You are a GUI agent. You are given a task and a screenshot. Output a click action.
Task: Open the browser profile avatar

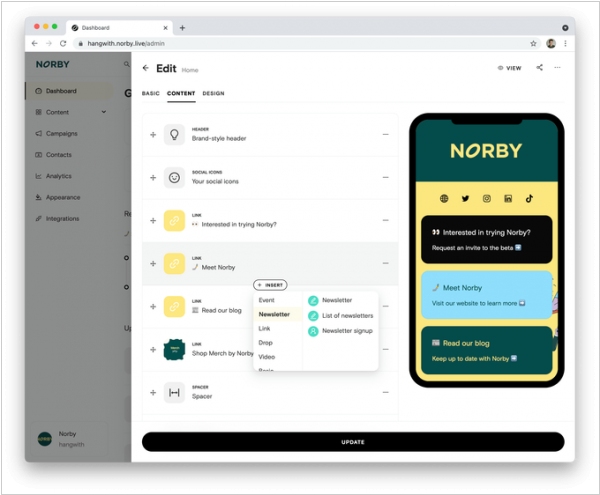[551, 44]
